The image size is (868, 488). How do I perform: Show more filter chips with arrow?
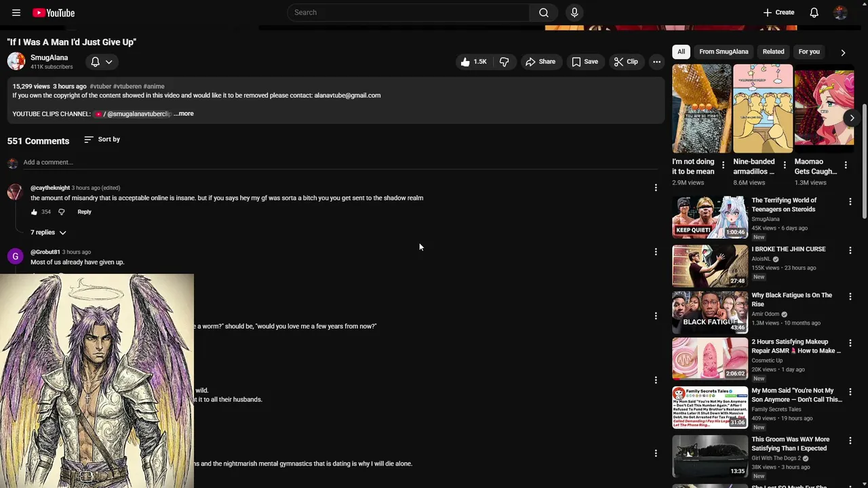pos(843,52)
